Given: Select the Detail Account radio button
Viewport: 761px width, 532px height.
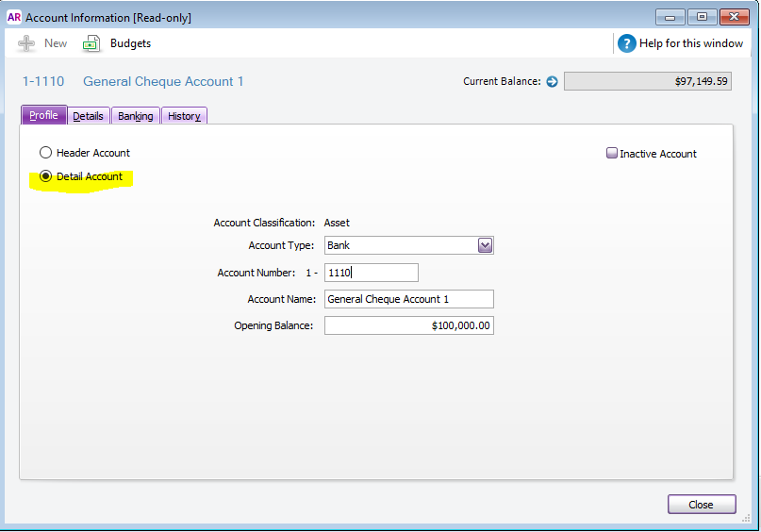Looking at the screenshot, I should 45,176.
